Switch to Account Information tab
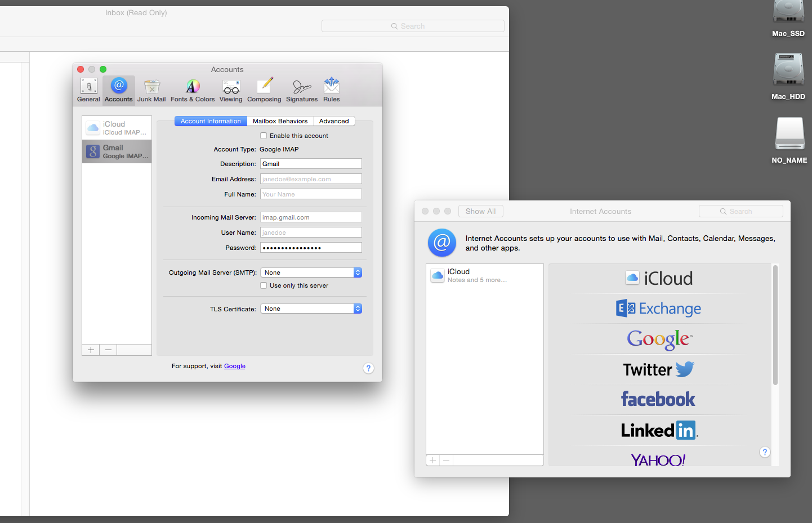Viewport: 812px width, 523px height. tap(211, 121)
